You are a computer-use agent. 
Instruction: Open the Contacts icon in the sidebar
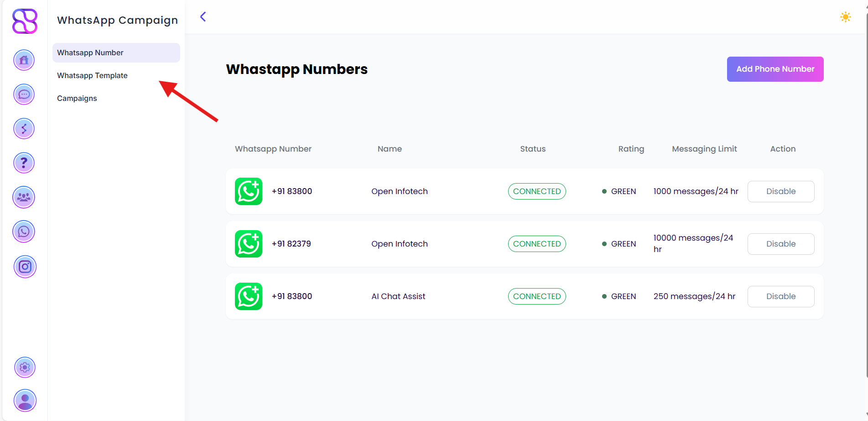tap(24, 197)
